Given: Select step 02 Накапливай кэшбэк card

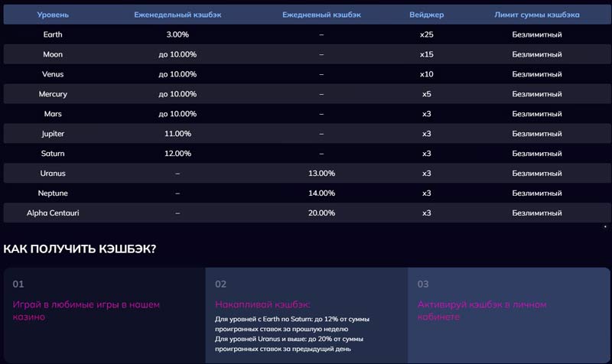Looking at the screenshot, I should pos(306,314).
